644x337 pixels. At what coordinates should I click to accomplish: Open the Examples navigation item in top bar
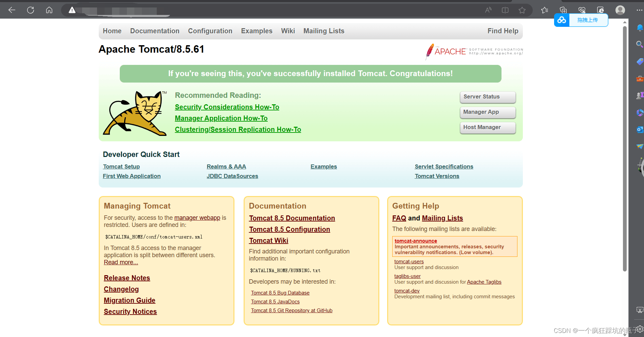tap(257, 31)
